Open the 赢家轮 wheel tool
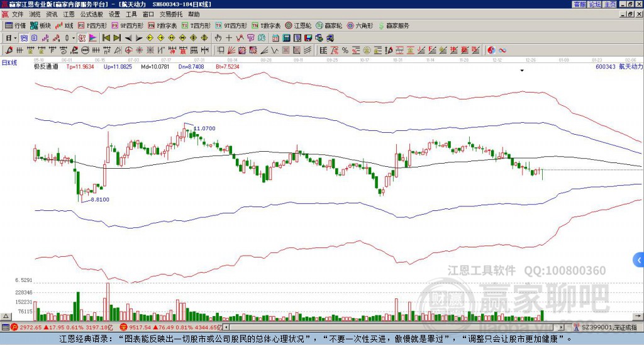Screen dimensions: 644x345 (x=330, y=25)
